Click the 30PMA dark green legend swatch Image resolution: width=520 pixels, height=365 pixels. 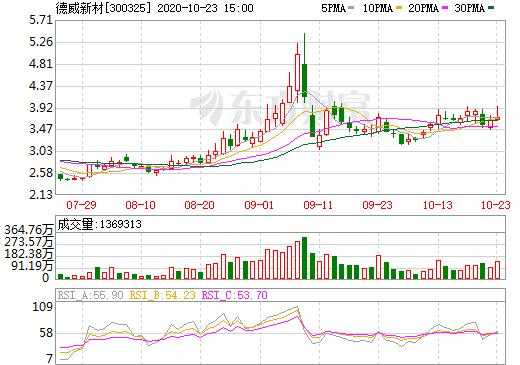tap(490, 8)
